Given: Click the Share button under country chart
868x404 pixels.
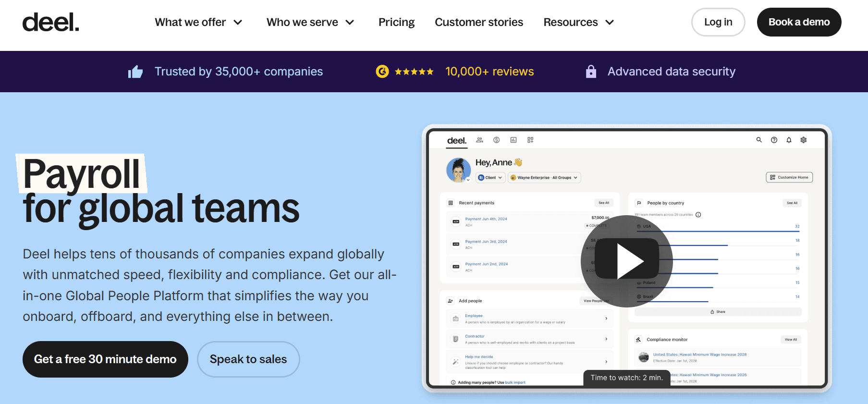Looking at the screenshot, I should click(718, 312).
